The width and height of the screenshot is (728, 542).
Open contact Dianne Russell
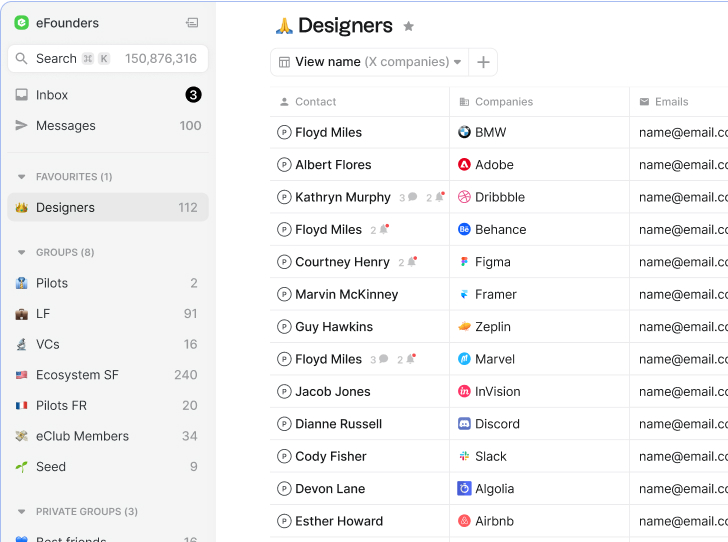pos(338,424)
